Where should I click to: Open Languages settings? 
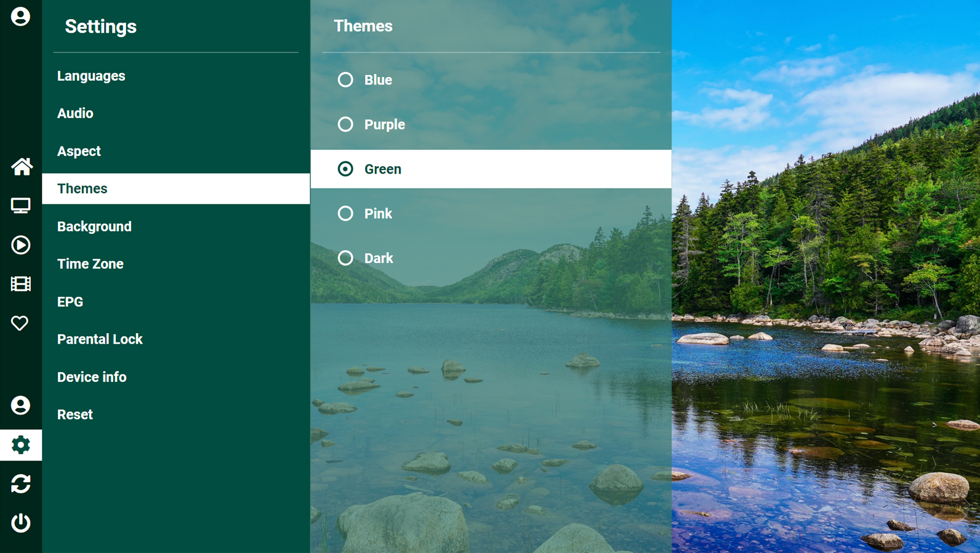click(x=176, y=76)
